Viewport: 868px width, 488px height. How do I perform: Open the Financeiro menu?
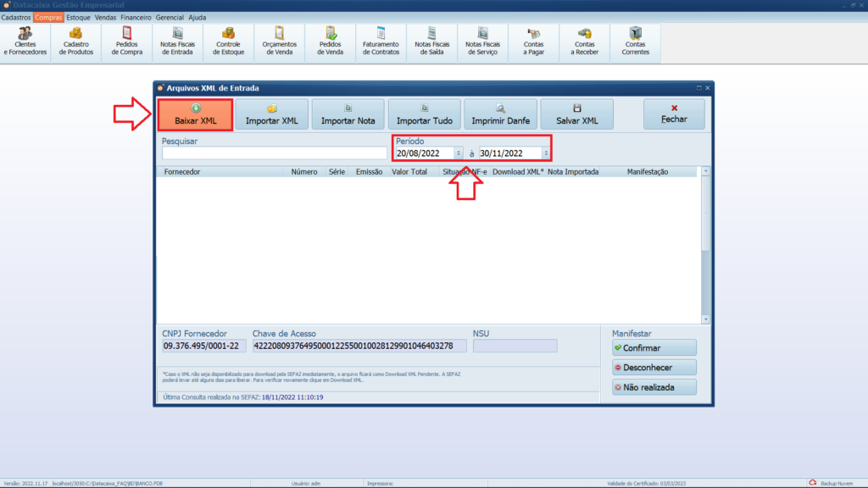click(x=136, y=17)
